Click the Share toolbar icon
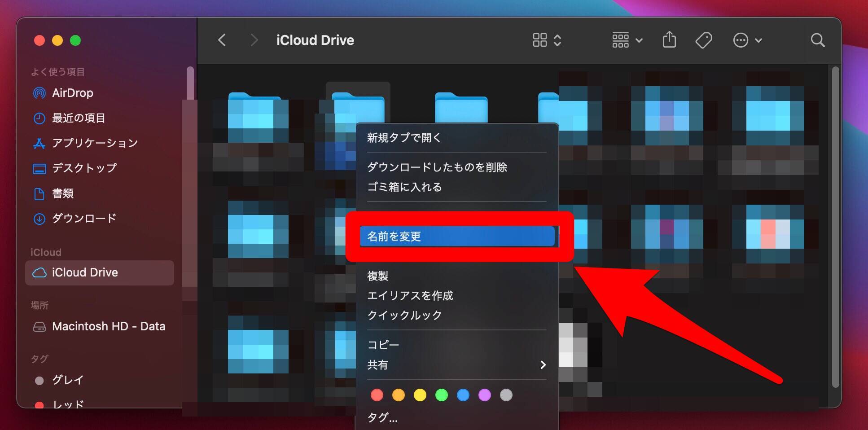Screen dimensions: 868x430 (x=669, y=39)
